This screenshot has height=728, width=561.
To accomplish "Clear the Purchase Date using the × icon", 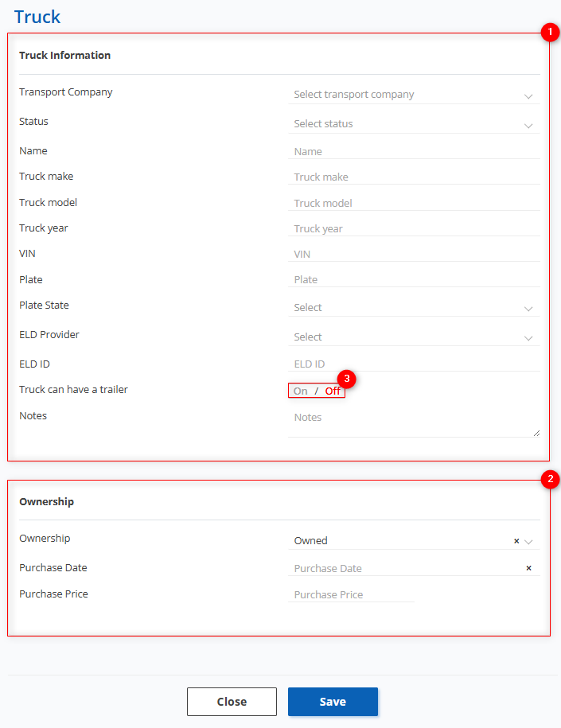I will point(528,568).
